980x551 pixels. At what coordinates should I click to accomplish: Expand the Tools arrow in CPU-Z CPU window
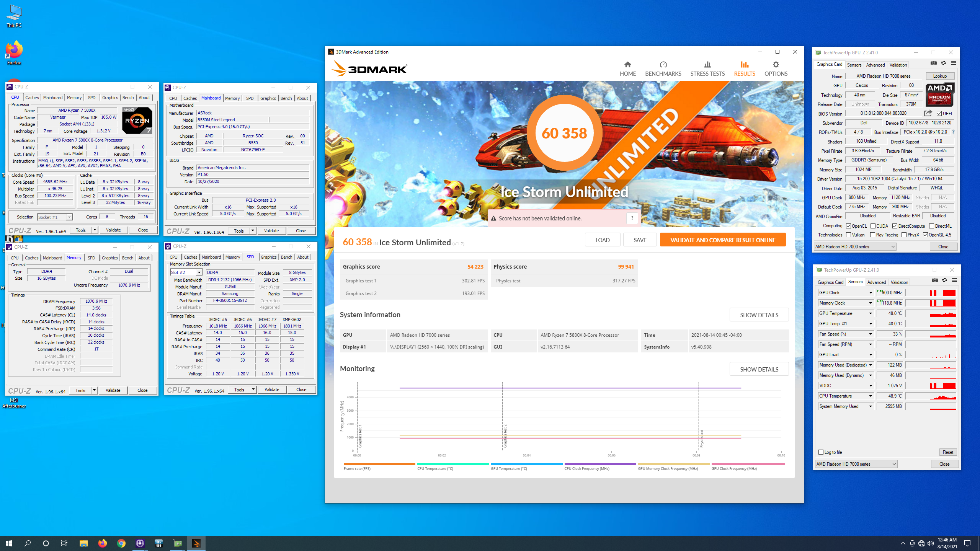(95, 230)
